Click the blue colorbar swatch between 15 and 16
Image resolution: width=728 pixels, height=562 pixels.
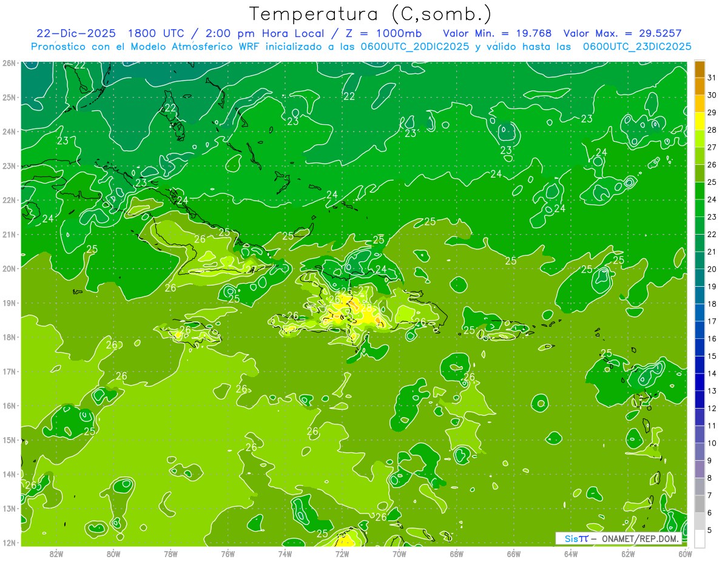tap(700, 347)
